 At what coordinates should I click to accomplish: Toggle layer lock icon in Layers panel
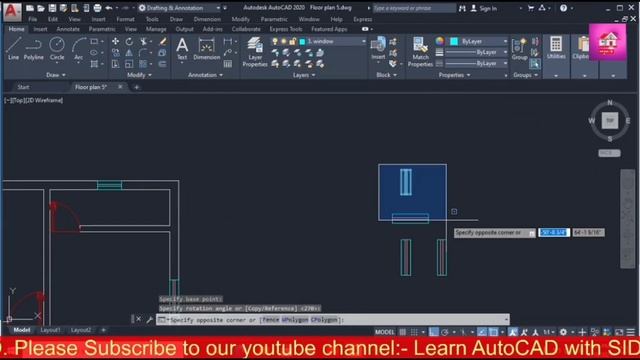(x=293, y=41)
